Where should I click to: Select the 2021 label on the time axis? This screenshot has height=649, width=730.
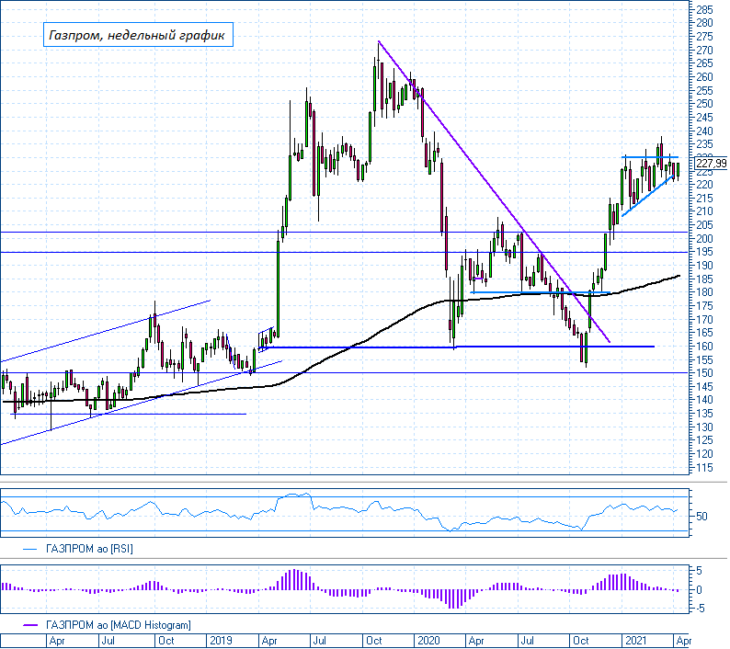635,641
